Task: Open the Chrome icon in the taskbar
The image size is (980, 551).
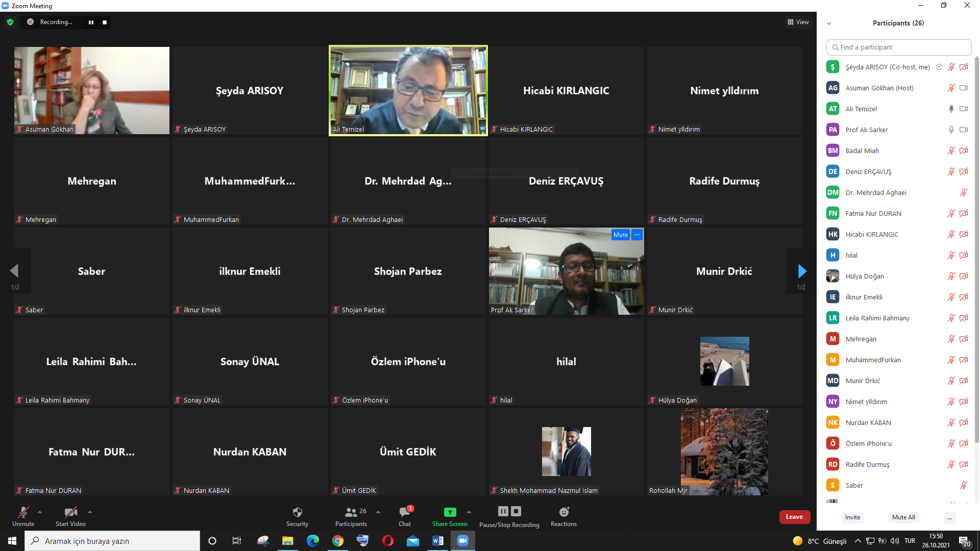Action: (338, 541)
